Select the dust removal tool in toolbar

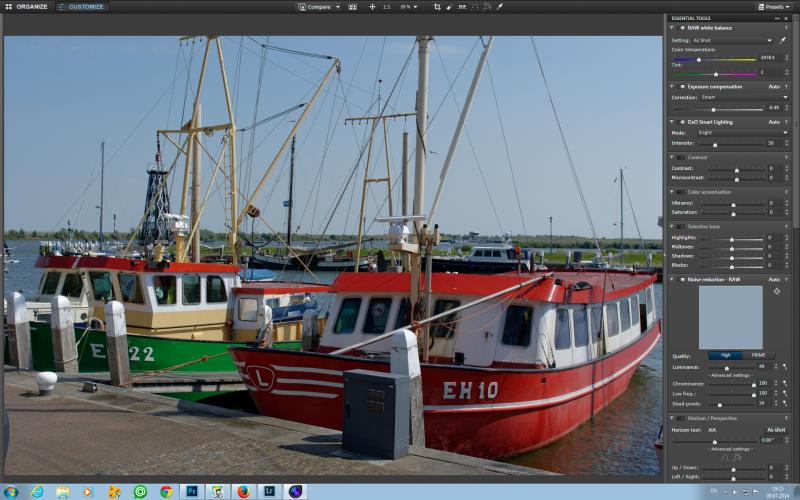449,7
